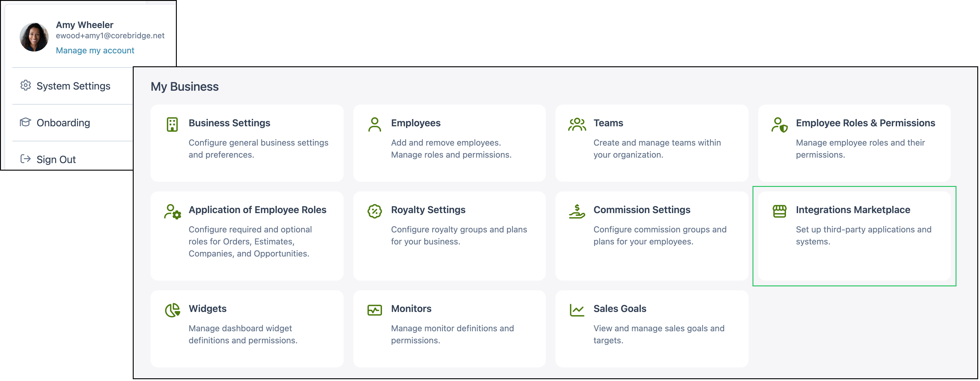Image resolution: width=980 pixels, height=381 pixels.
Task: Click text 'Set up third-party applications and systems.'
Action: pyautogui.click(x=864, y=235)
